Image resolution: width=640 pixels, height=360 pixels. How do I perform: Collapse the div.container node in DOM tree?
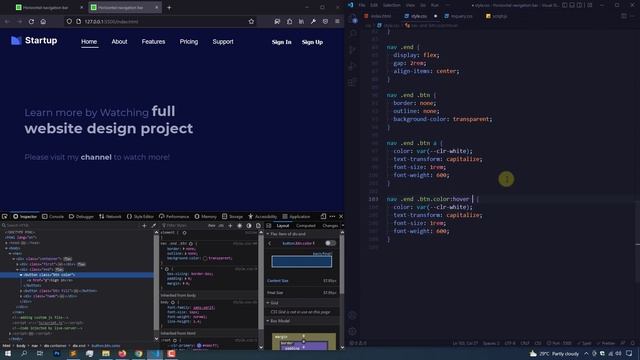[x=13, y=259]
